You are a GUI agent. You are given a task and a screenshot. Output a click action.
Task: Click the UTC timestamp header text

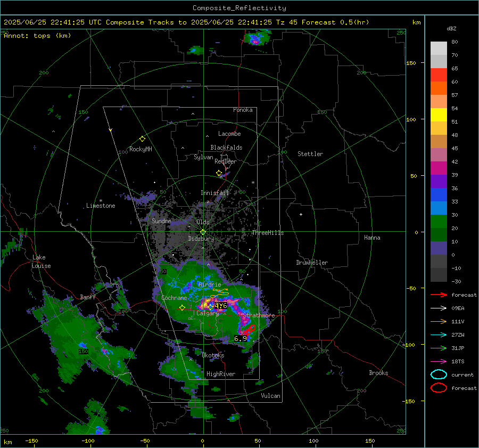coord(186,22)
